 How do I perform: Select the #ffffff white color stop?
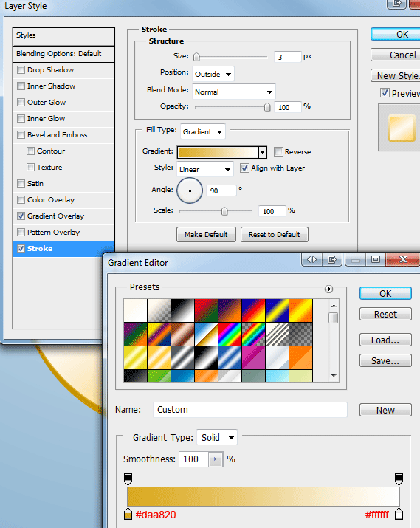pos(399,513)
